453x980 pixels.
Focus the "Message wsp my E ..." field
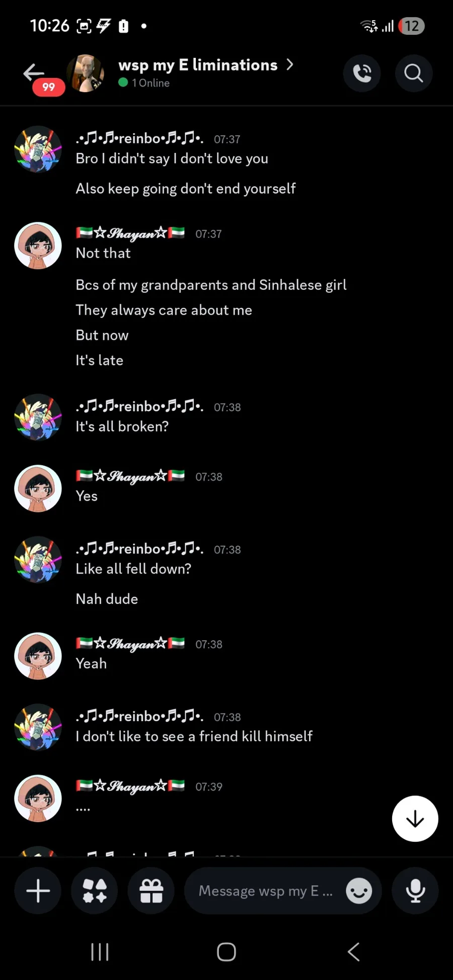coord(266,891)
